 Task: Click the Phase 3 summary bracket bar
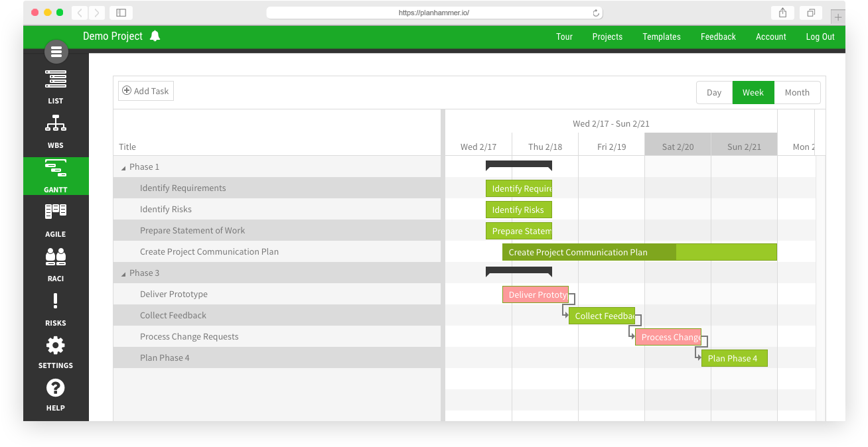pos(519,271)
